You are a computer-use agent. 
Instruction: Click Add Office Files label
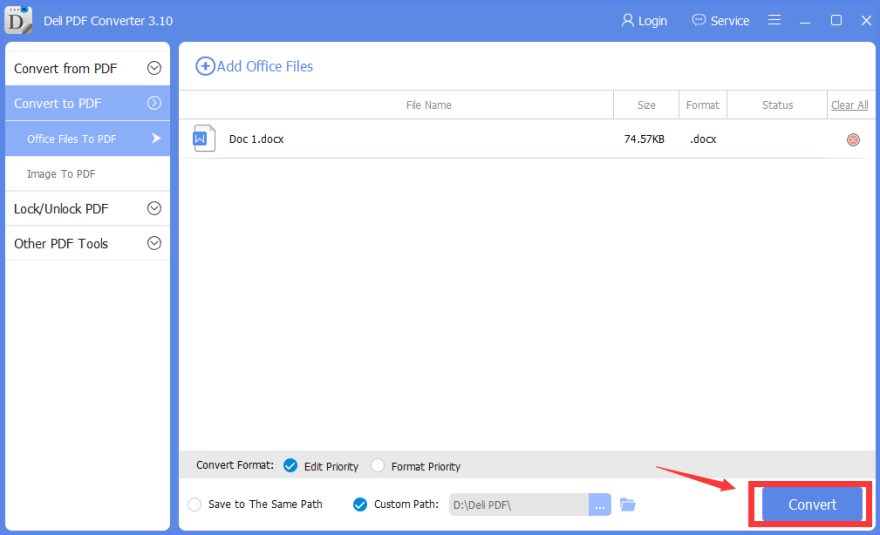point(265,66)
